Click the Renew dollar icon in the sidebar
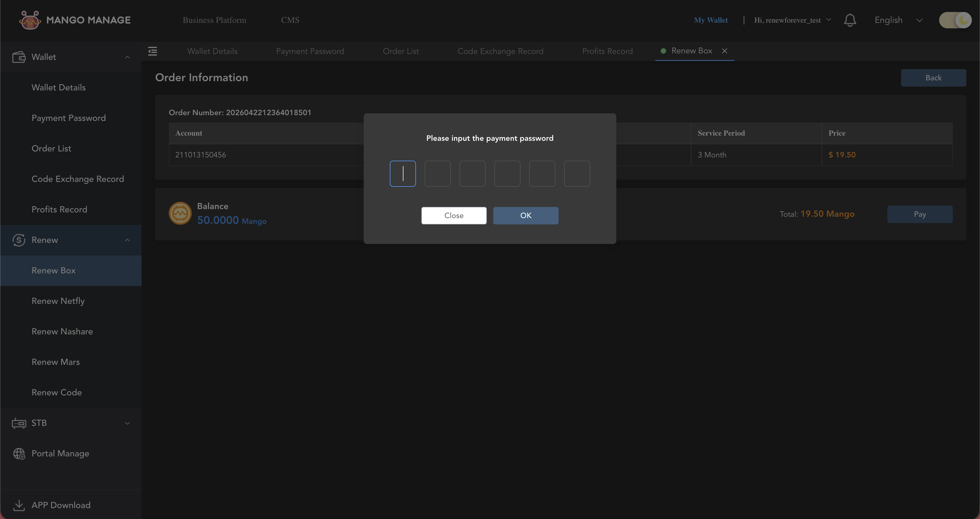This screenshot has height=519, width=980. (19, 240)
